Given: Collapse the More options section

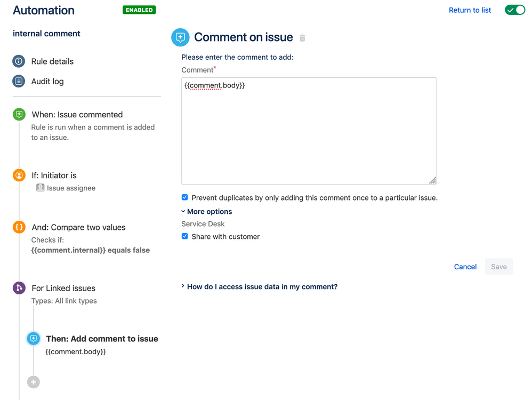Looking at the screenshot, I should [207, 212].
